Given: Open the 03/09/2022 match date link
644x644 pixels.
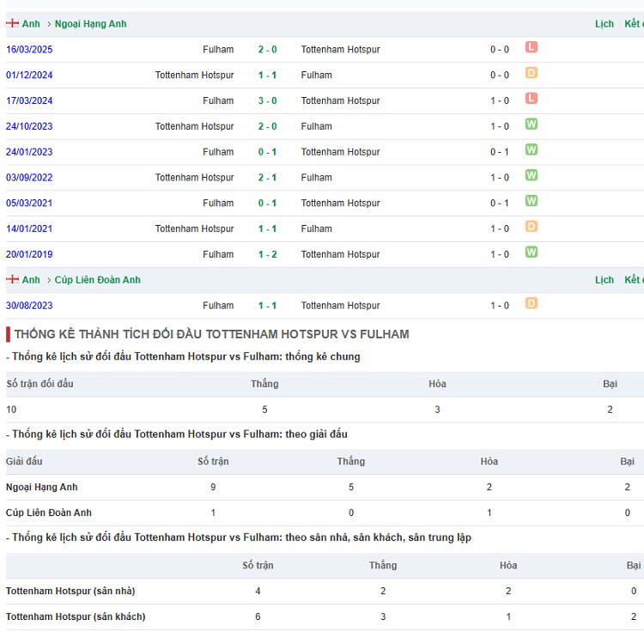Looking at the screenshot, I should 29,178.
